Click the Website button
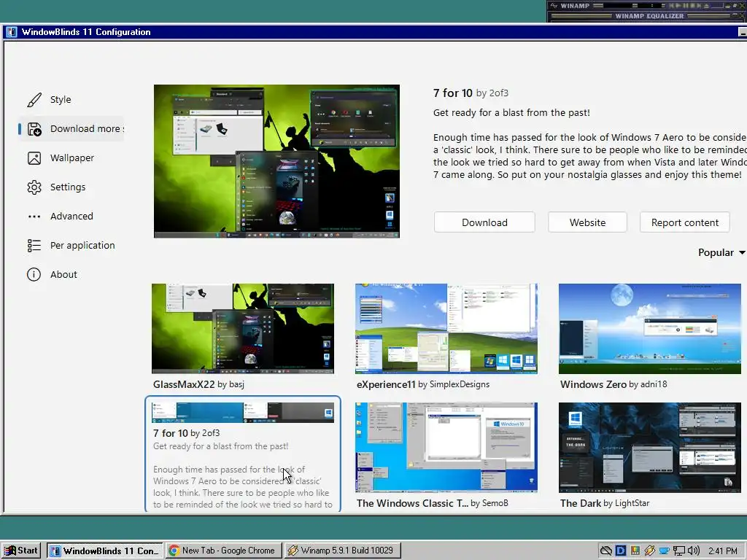Screen dimensions: 747x560 tap(587, 222)
